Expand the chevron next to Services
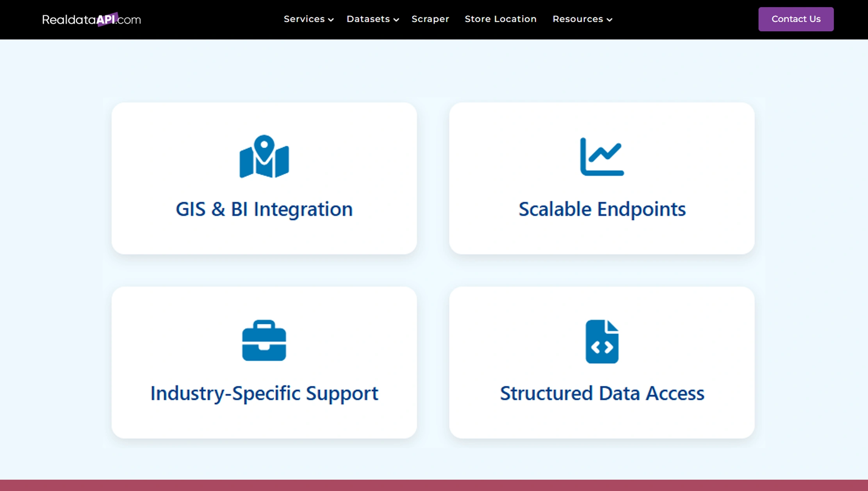868x491 pixels. pos(331,20)
